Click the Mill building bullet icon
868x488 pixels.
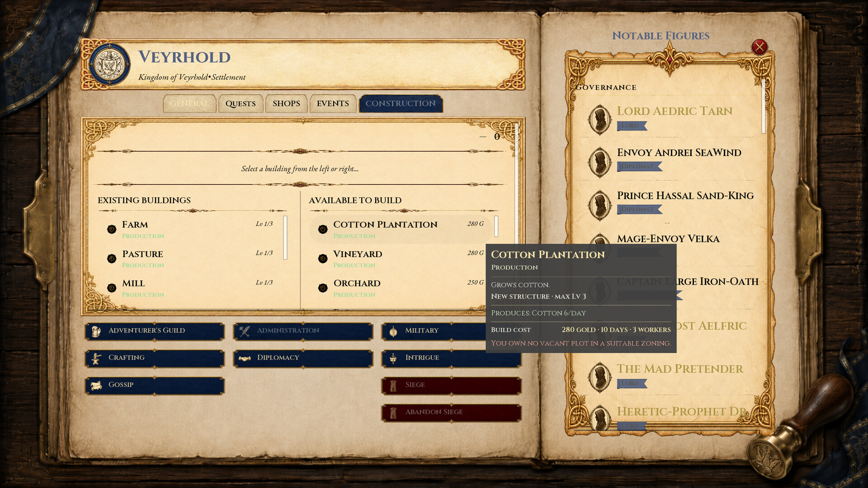112,288
